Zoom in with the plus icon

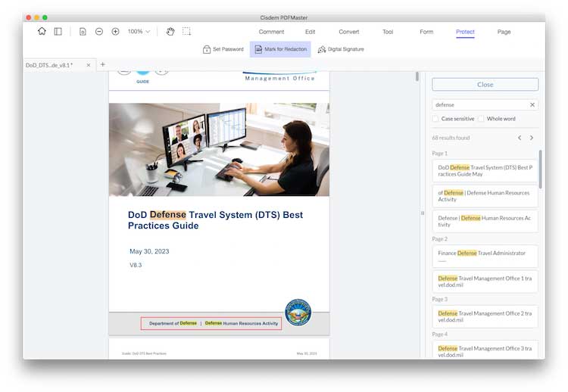click(115, 32)
